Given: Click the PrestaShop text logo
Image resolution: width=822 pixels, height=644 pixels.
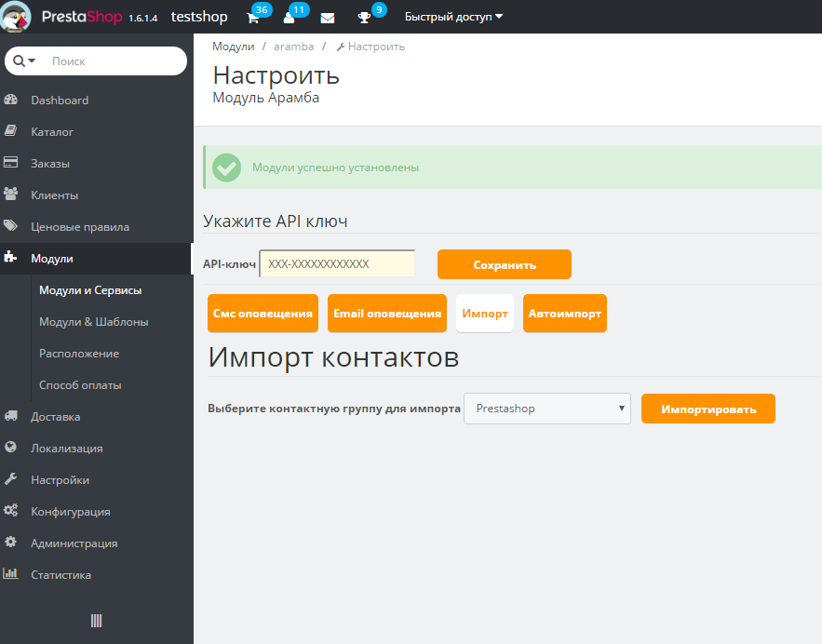Looking at the screenshot, I should [82, 17].
